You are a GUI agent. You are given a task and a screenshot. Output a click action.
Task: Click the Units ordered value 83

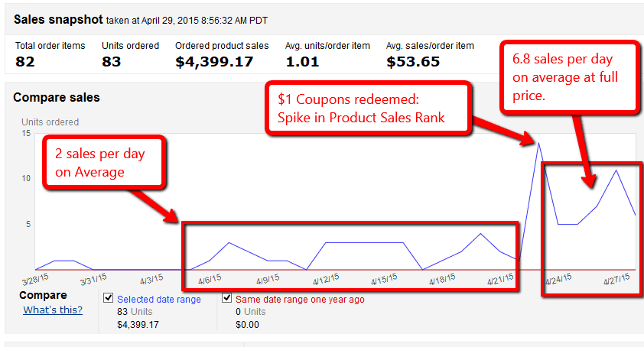coord(112,62)
